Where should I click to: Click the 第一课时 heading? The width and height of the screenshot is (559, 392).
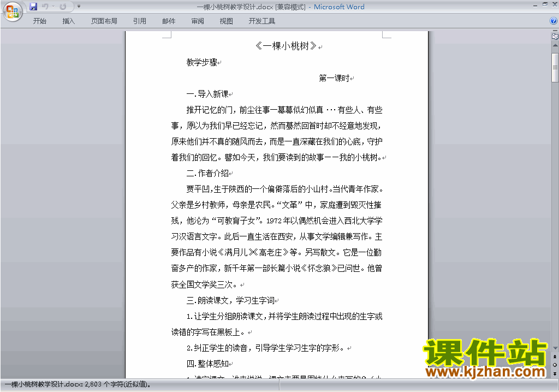point(334,78)
